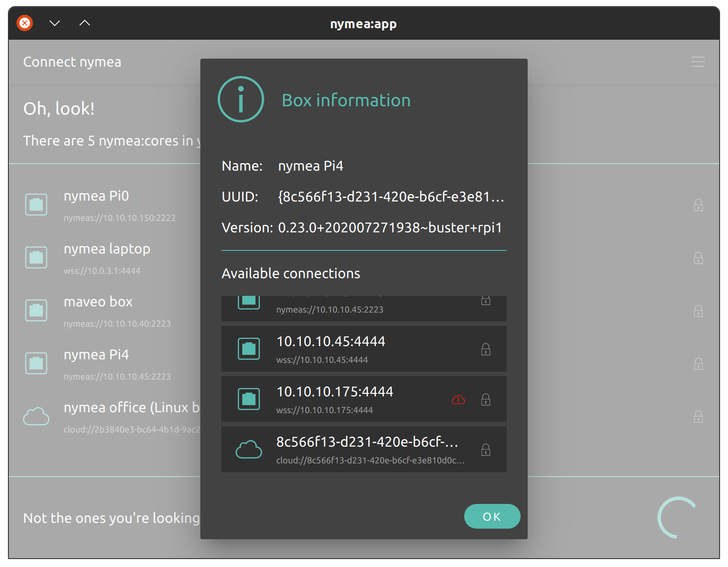Viewport: 728px width, 567px height.
Task: Click the UUID value in the dialog
Action: [391, 197]
